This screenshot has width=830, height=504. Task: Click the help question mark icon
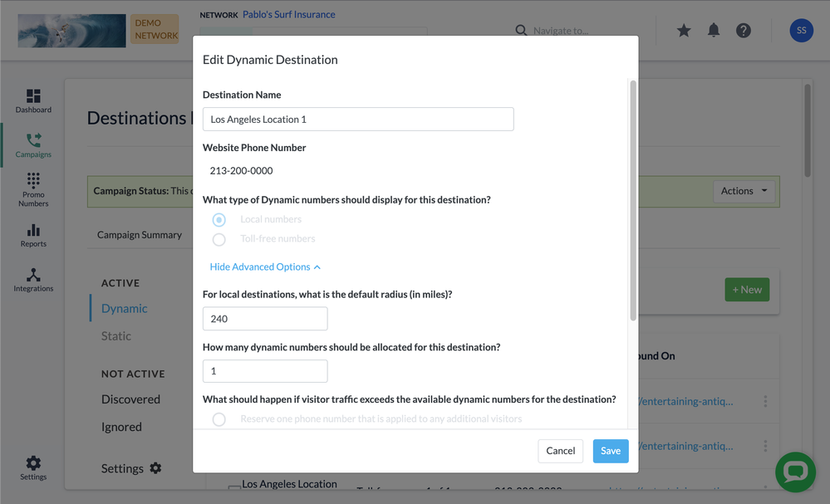coord(744,31)
